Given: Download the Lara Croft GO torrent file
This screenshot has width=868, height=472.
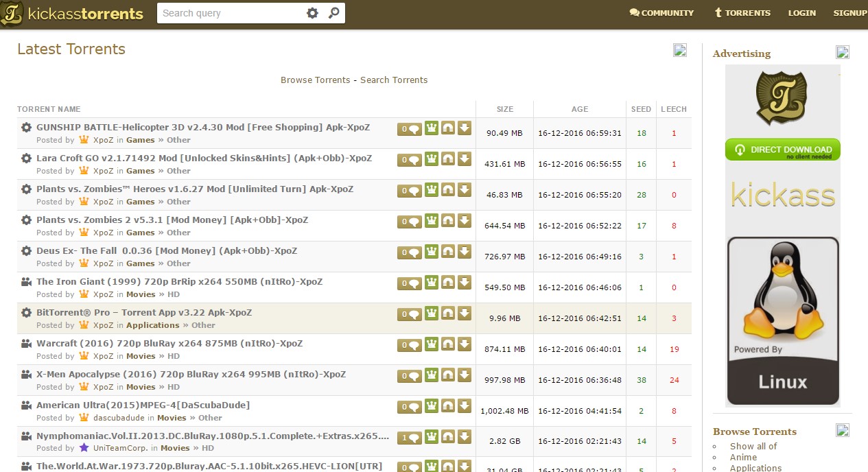Looking at the screenshot, I should pos(465,158).
